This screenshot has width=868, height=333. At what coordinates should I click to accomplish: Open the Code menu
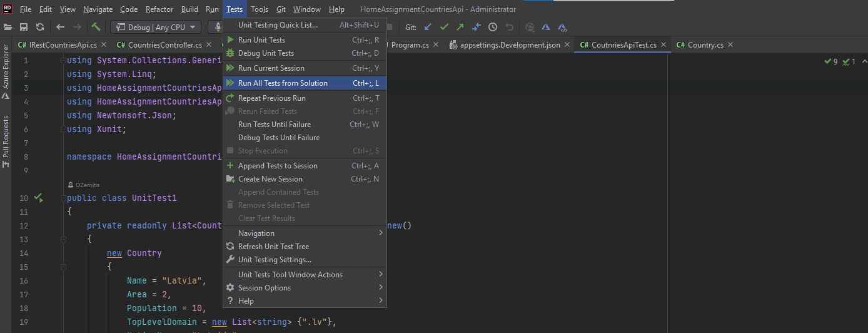[x=129, y=9]
